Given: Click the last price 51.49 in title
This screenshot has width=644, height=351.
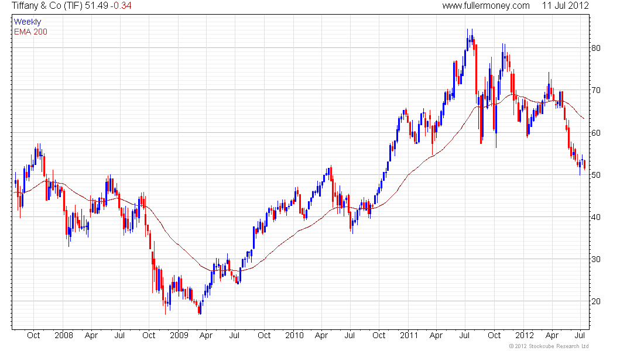Looking at the screenshot, I should (97, 6).
